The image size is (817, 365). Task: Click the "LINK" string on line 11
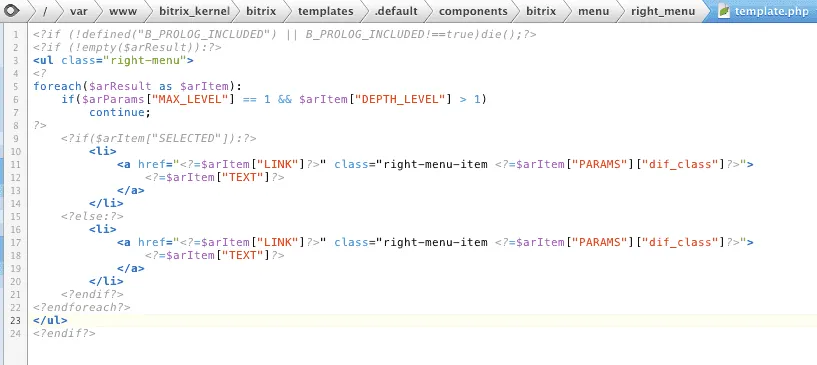pyautogui.click(x=278, y=165)
